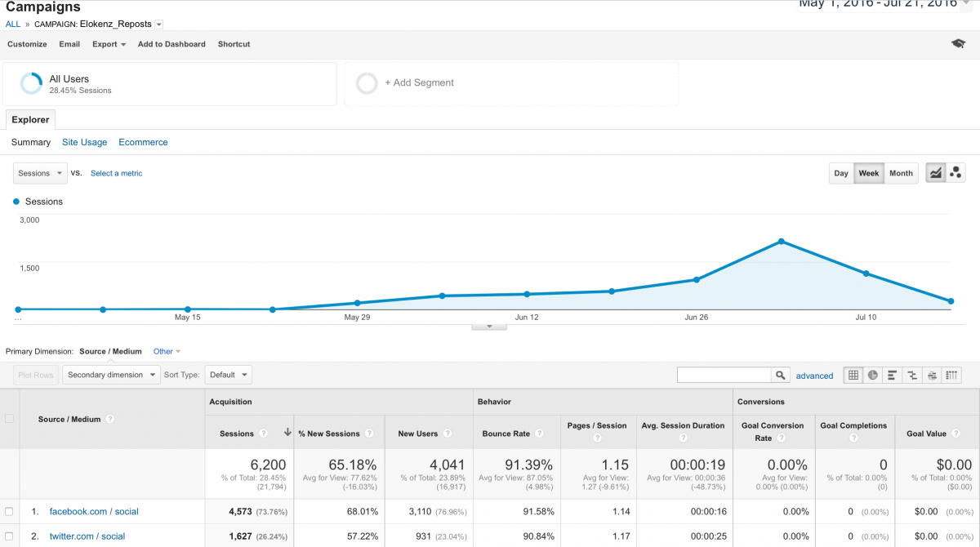Click the 4,573 sessions value for facebook
The width and height of the screenshot is (980, 547).
pos(243,512)
